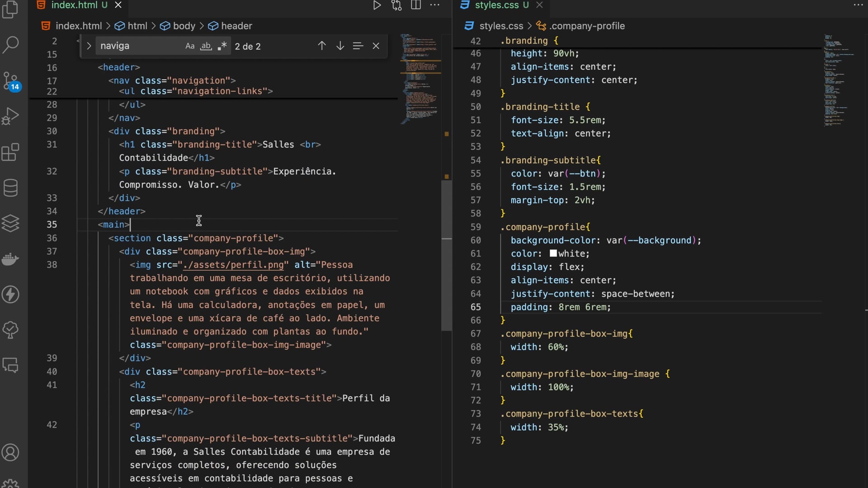
Task: Split the index.html editor to the right
Action: tap(415, 5)
